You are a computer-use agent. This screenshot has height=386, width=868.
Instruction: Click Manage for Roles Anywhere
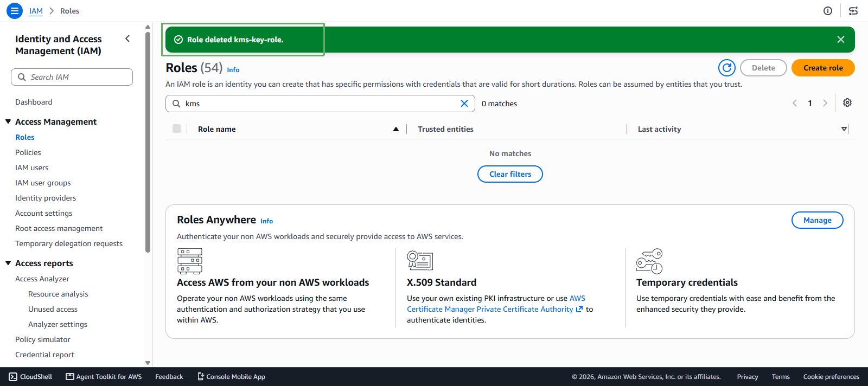(x=818, y=220)
